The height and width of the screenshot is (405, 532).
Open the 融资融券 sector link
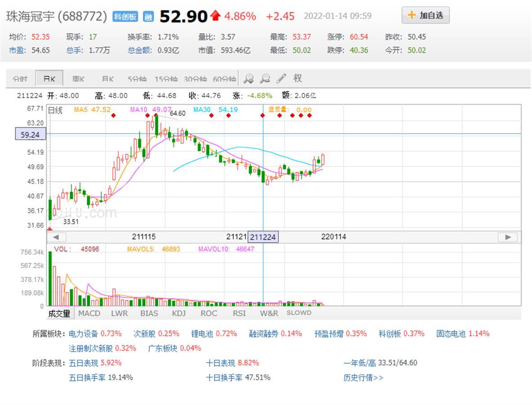[x=263, y=334]
